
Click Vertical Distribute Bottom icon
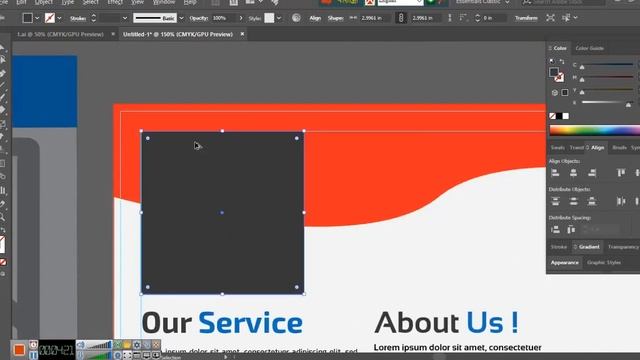[x=592, y=201]
